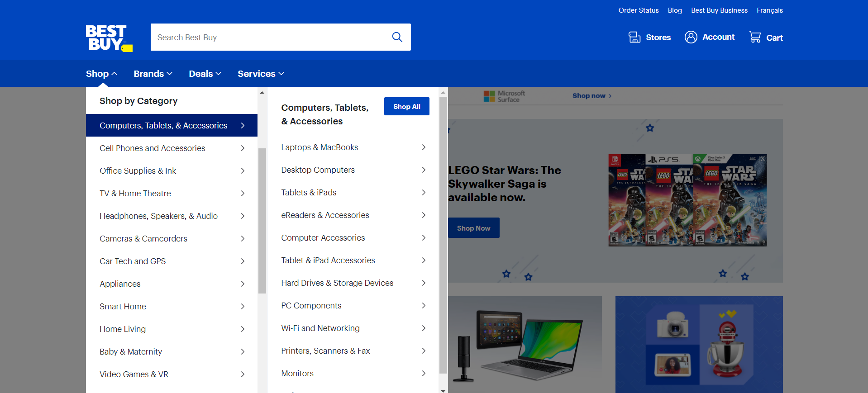Click the category list scrollbar thumb
The width and height of the screenshot is (868, 393).
(262, 221)
